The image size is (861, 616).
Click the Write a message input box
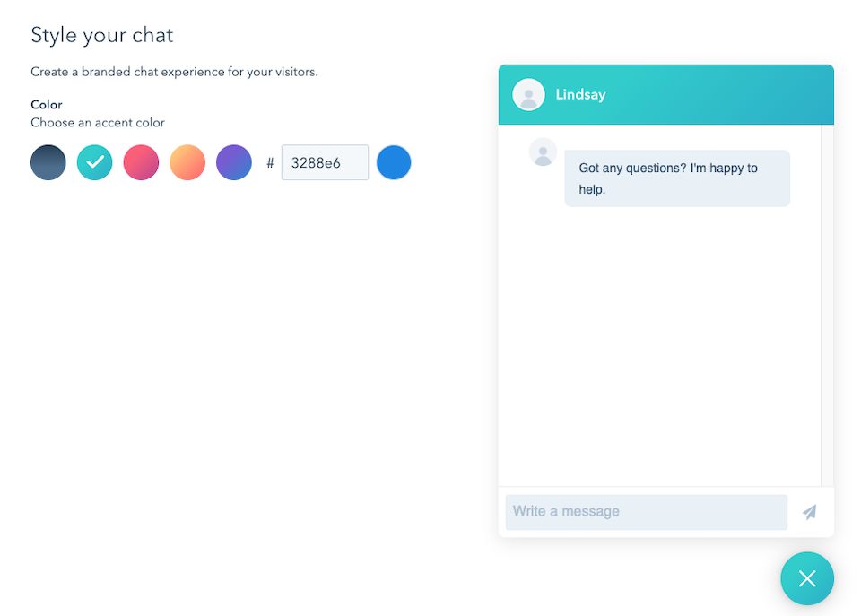point(646,512)
